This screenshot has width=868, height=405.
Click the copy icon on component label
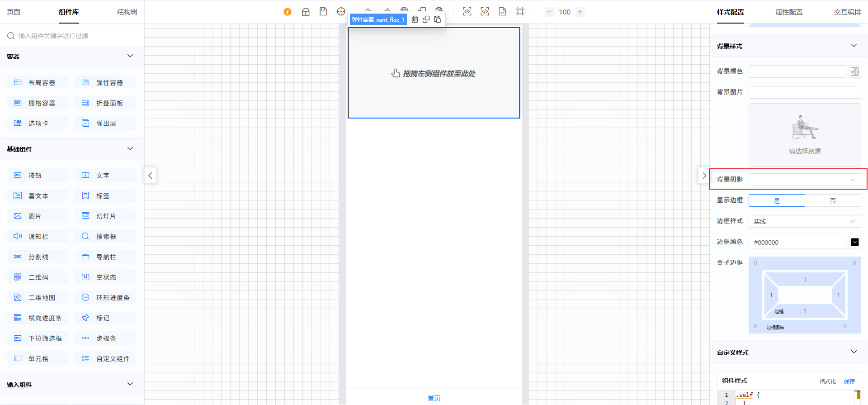pos(426,19)
